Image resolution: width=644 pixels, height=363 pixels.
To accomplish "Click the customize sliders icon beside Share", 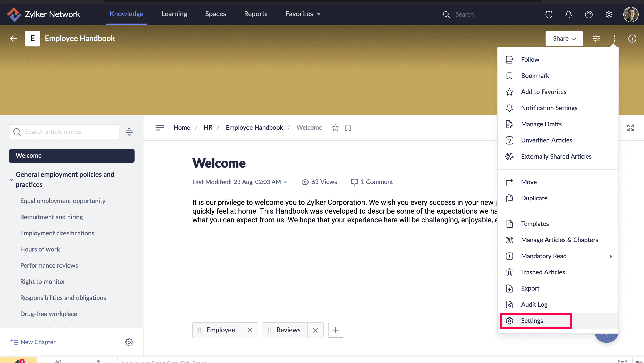I will point(596,39).
